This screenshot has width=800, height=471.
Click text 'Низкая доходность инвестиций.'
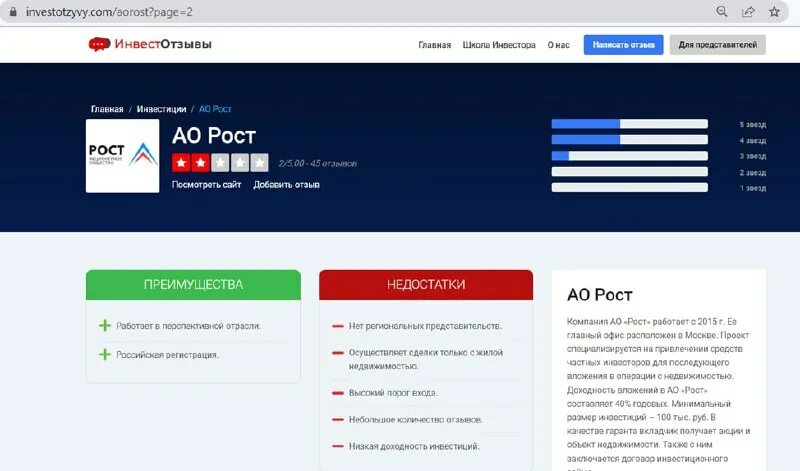tap(414, 446)
